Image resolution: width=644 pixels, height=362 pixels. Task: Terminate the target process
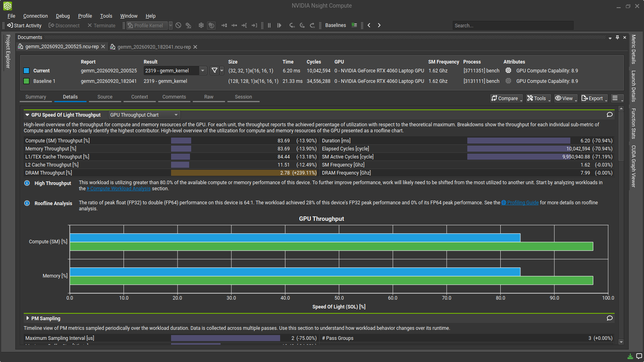click(101, 25)
